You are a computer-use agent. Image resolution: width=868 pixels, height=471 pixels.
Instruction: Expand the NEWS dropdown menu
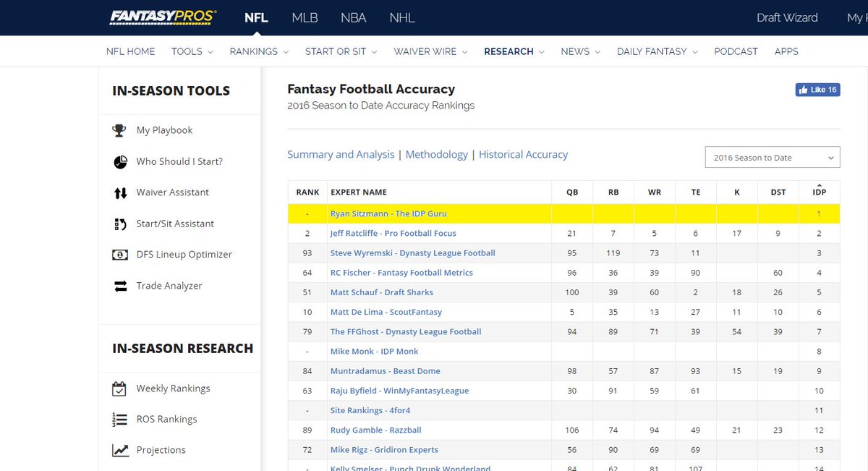pos(580,51)
